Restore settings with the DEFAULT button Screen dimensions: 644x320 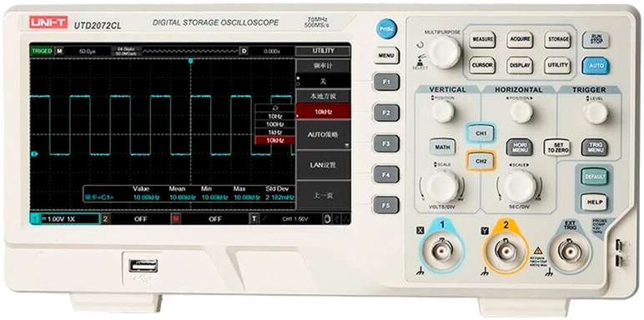pos(594,177)
